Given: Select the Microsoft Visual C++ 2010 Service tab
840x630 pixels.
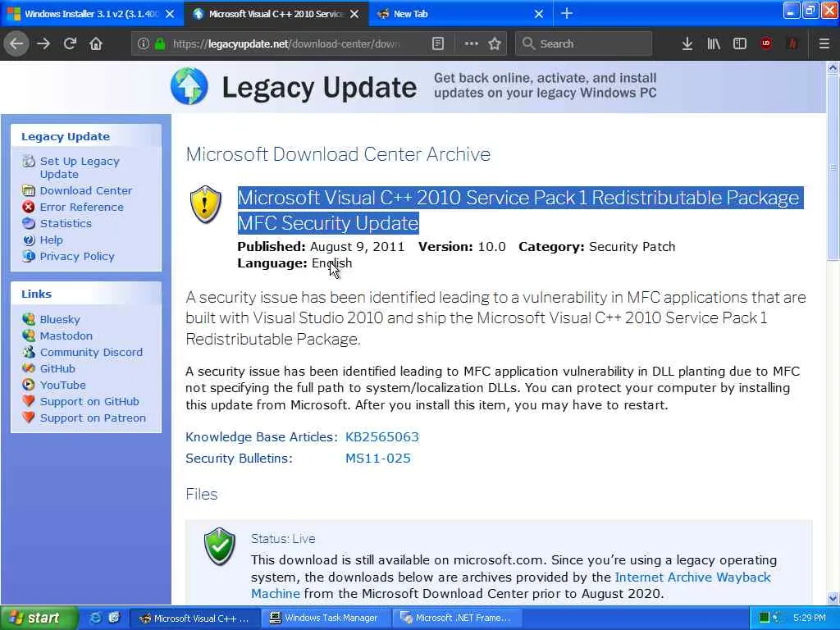Looking at the screenshot, I should [x=276, y=14].
